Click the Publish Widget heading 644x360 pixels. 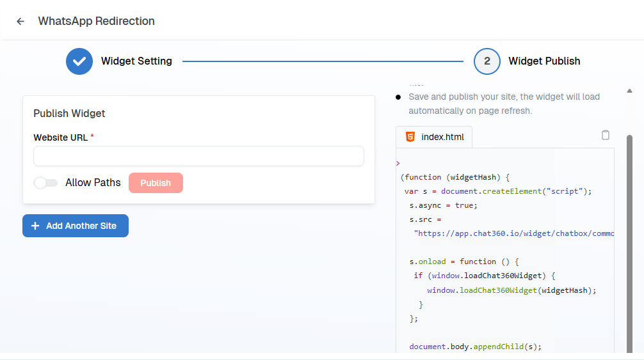pos(69,114)
